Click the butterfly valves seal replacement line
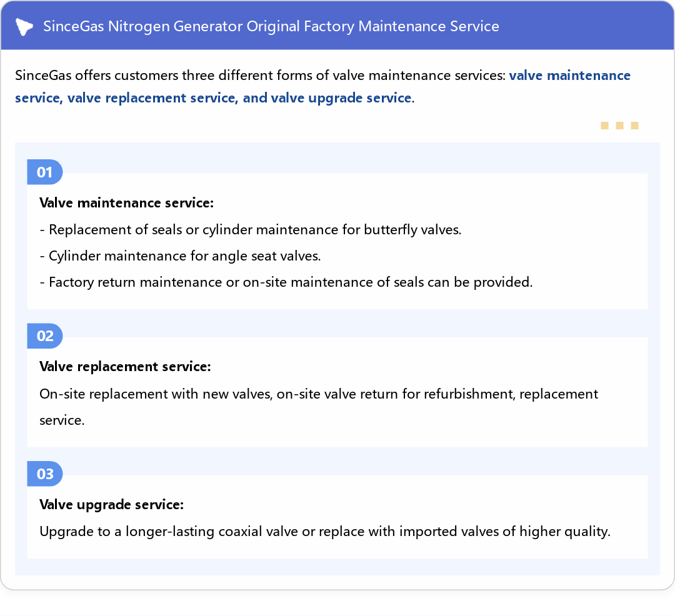675x616 pixels. click(x=250, y=229)
